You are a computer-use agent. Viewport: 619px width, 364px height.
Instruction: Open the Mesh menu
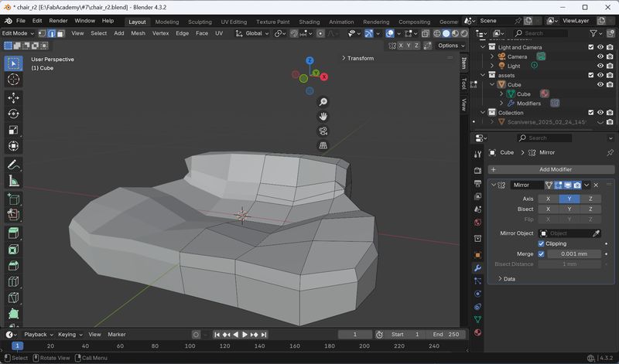pyautogui.click(x=139, y=33)
